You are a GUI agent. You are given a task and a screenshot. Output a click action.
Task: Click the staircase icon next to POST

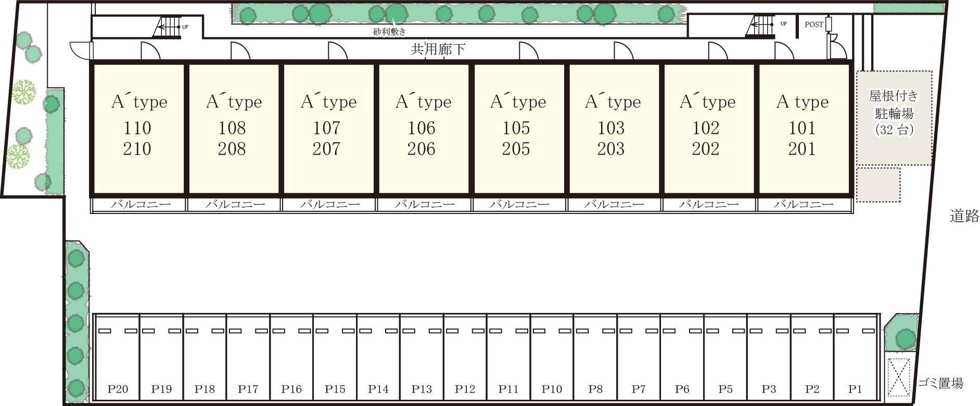[x=760, y=27]
